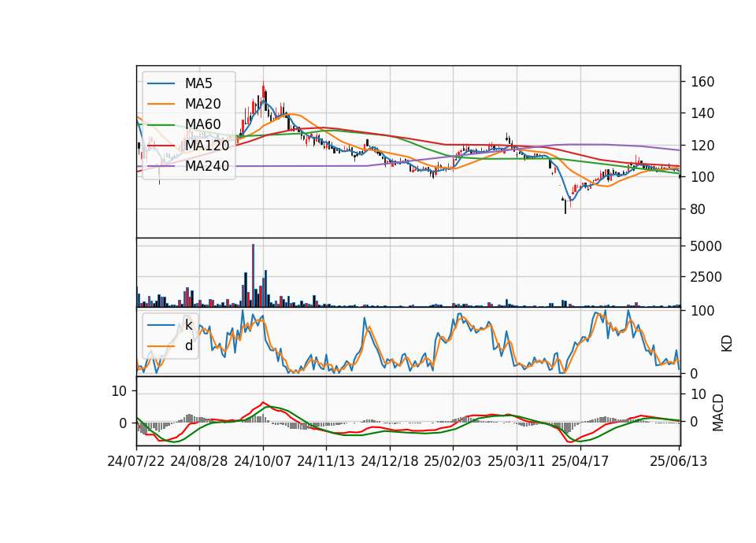Image resolution: width=756 pixels, height=543 pixels.
Task: Click the tallest volume bar near 24/10/07
Action: click(253, 275)
